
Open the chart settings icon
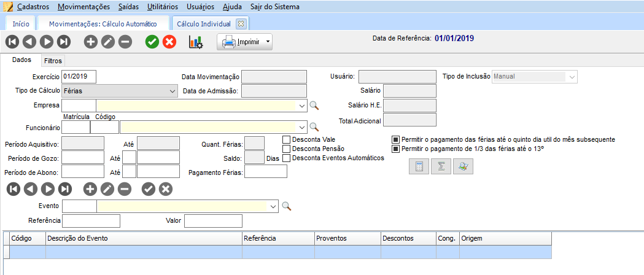coord(196,42)
